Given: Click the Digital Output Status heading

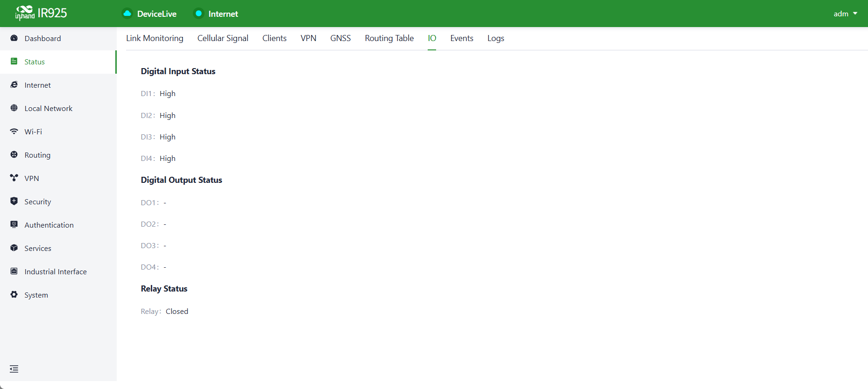Looking at the screenshot, I should [182, 180].
